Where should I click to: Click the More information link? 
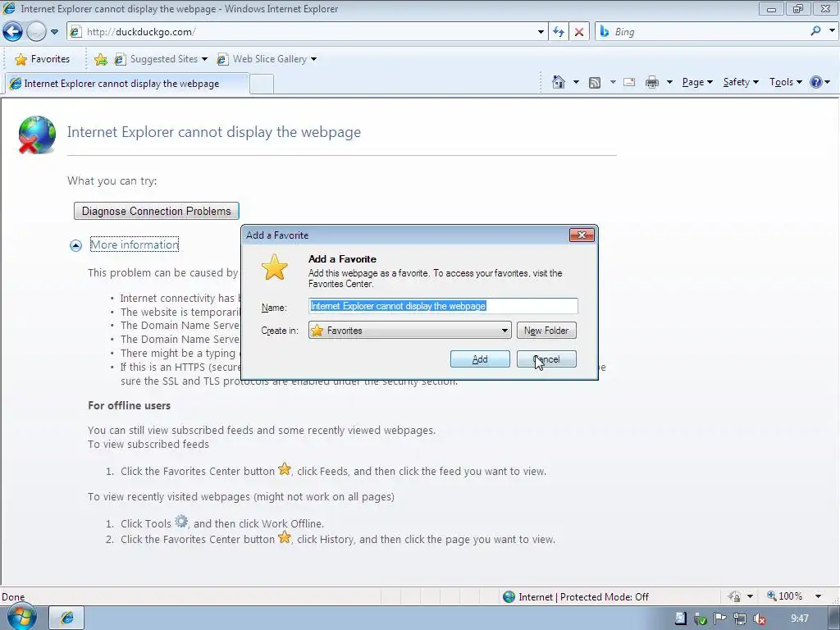[135, 244]
